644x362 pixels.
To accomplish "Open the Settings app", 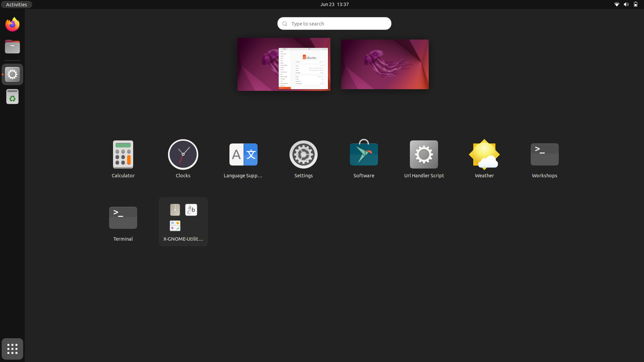I will 303,154.
